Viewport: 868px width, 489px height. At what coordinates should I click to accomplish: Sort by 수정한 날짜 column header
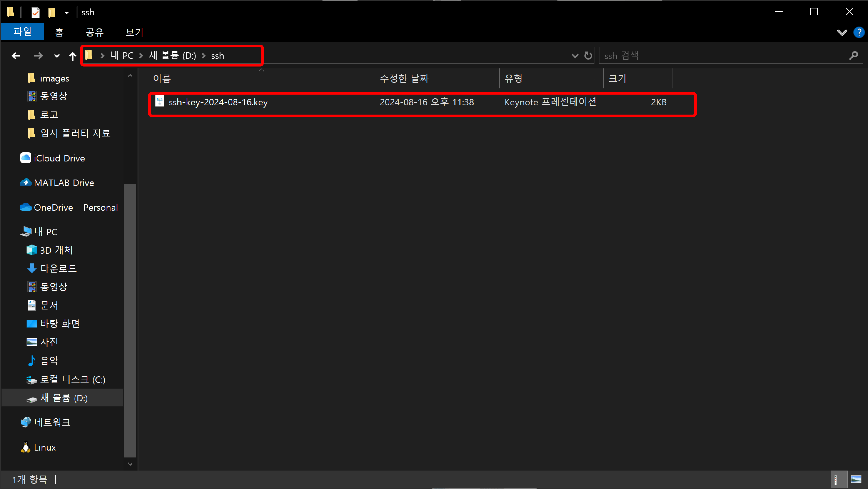point(404,78)
